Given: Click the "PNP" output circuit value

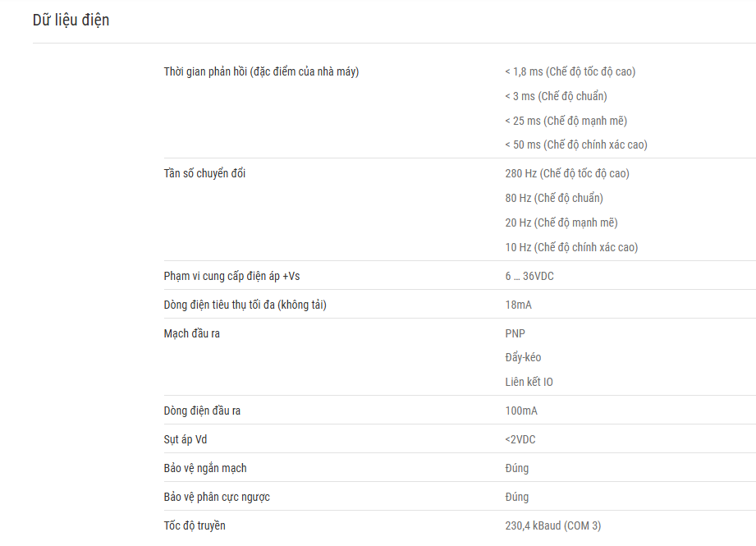Looking at the screenshot, I should (x=515, y=334).
